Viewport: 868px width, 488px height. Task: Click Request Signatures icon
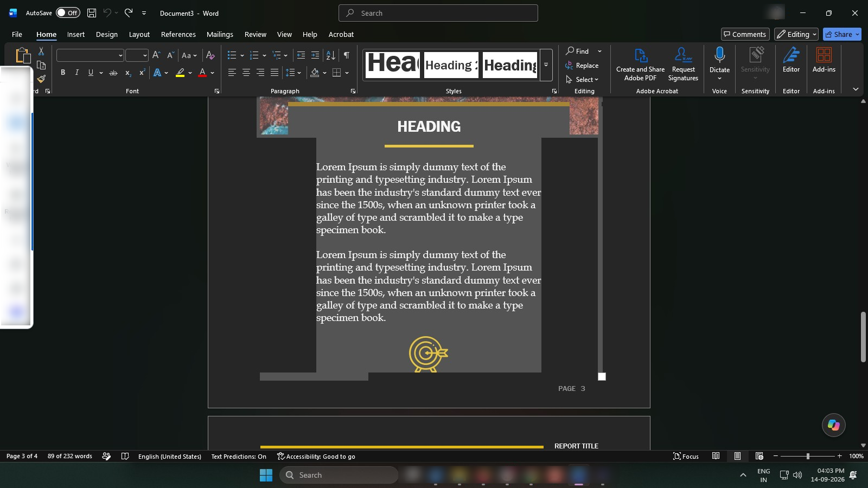(x=683, y=63)
